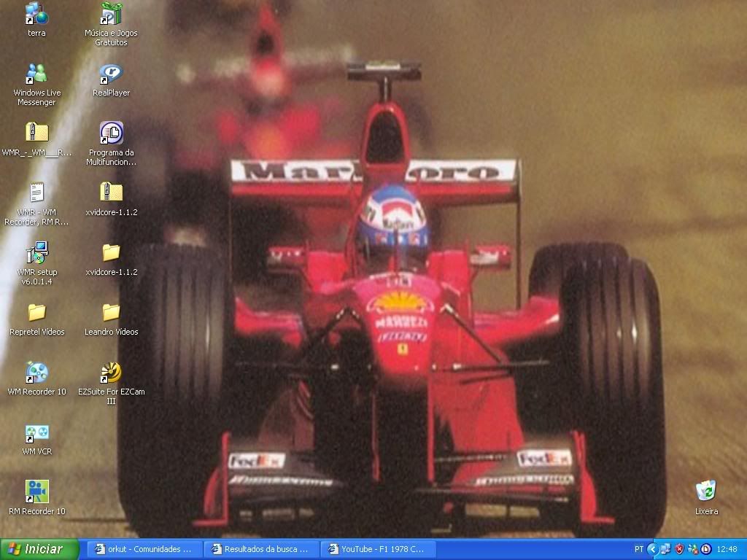The height and width of the screenshot is (560, 747).
Task: Expand hidden tray icons with the arrow
Action: [x=654, y=549]
